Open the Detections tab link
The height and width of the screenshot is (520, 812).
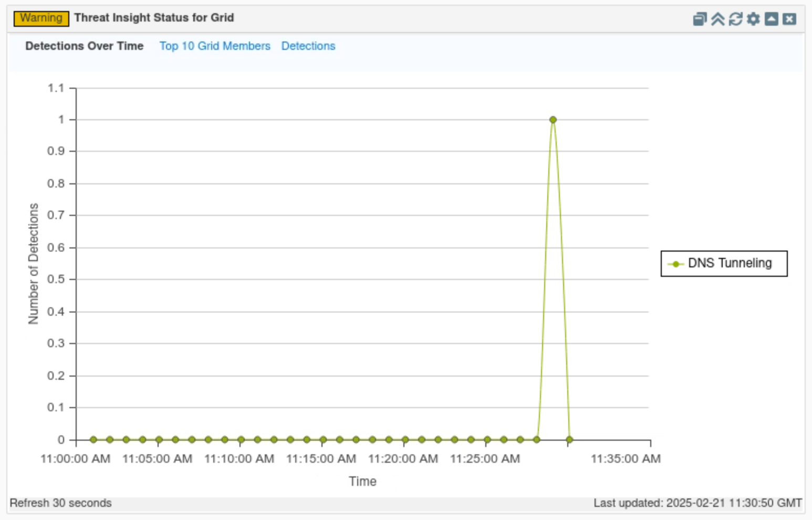(x=308, y=46)
